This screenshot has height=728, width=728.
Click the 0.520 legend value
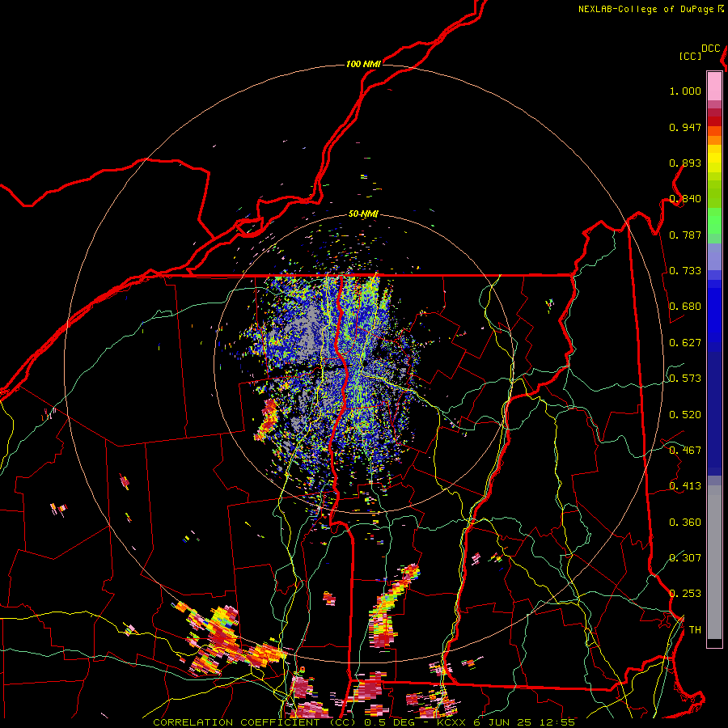click(685, 415)
